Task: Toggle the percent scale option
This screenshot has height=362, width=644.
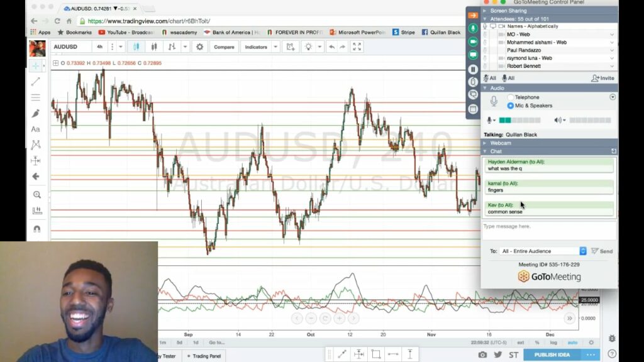Action: tap(537, 343)
